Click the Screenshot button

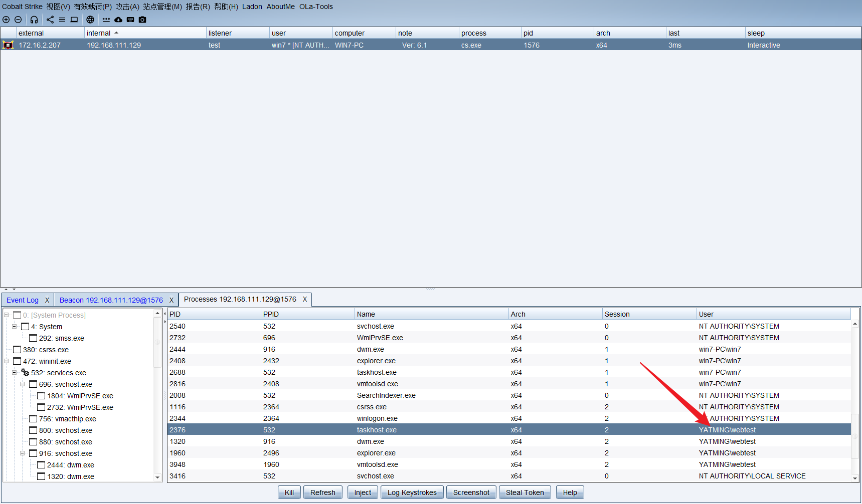471,492
